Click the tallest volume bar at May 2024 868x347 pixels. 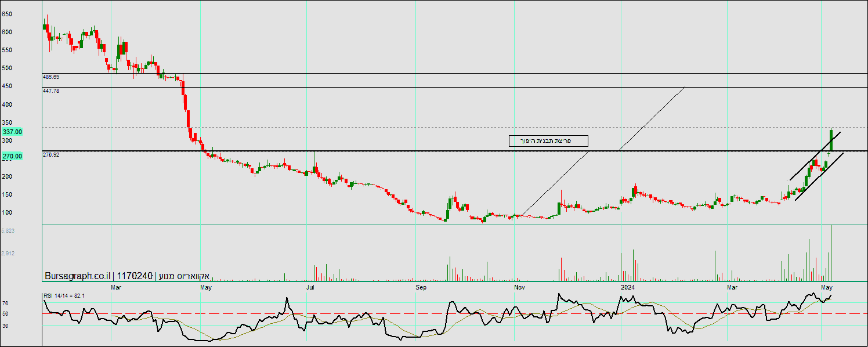pyautogui.click(x=831, y=252)
